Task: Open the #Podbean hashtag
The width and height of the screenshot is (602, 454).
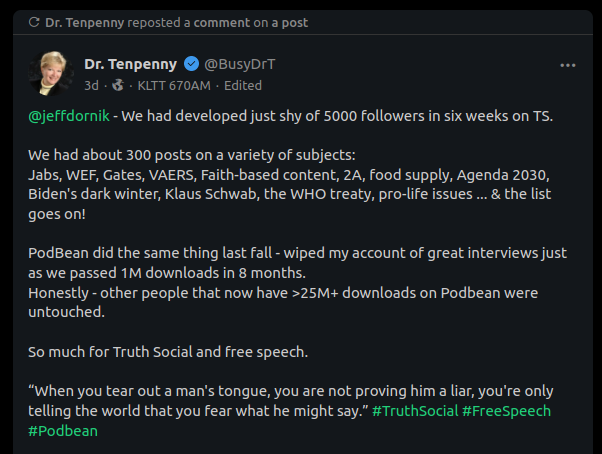Action: pyautogui.click(x=63, y=431)
